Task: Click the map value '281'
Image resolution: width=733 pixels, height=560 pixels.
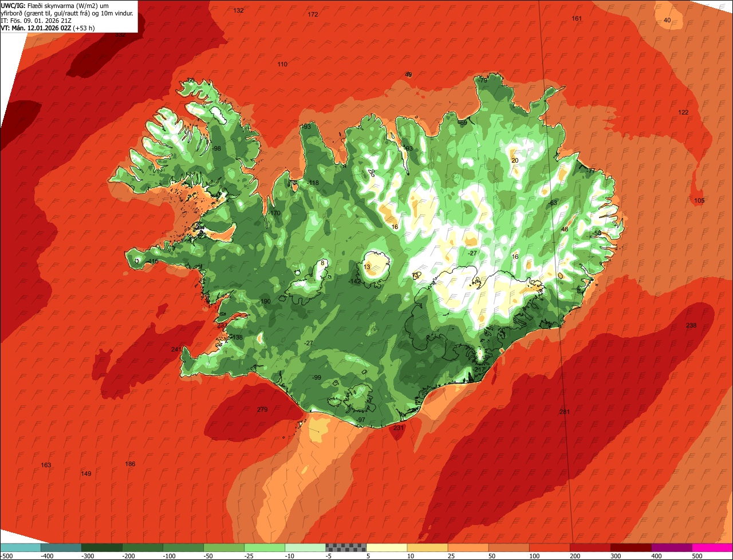Action: (x=565, y=412)
